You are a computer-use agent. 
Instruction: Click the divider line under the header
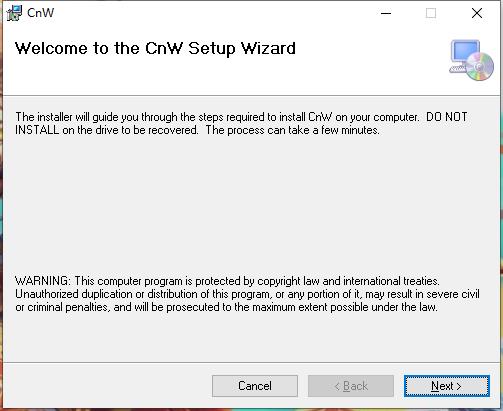[251, 95]
